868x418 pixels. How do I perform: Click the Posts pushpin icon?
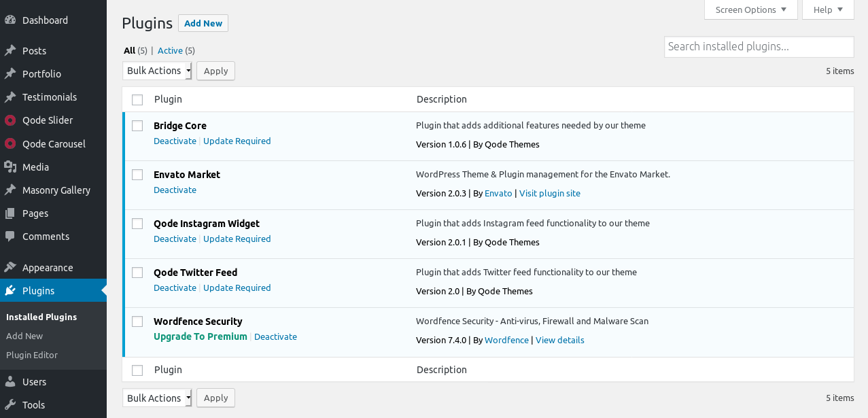tap(10, 51)
